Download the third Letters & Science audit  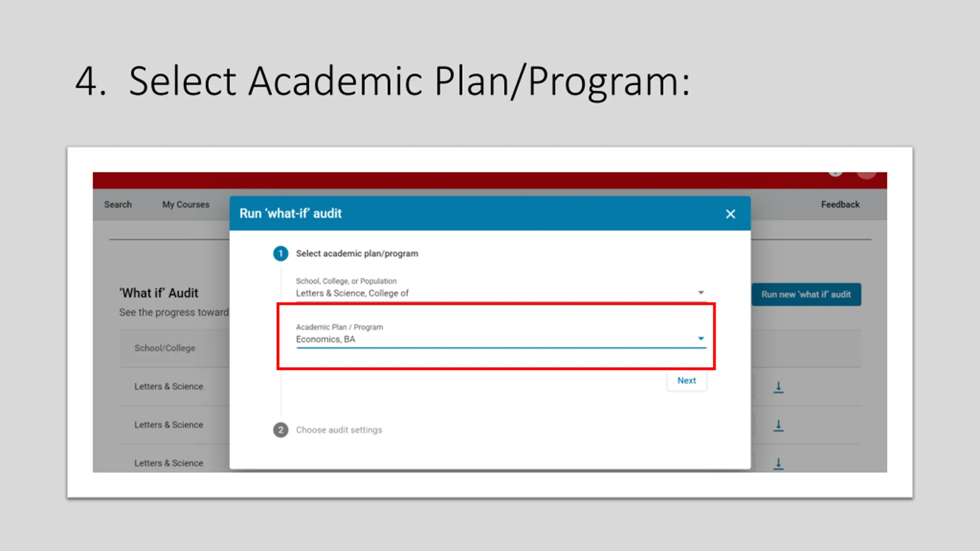778,463
